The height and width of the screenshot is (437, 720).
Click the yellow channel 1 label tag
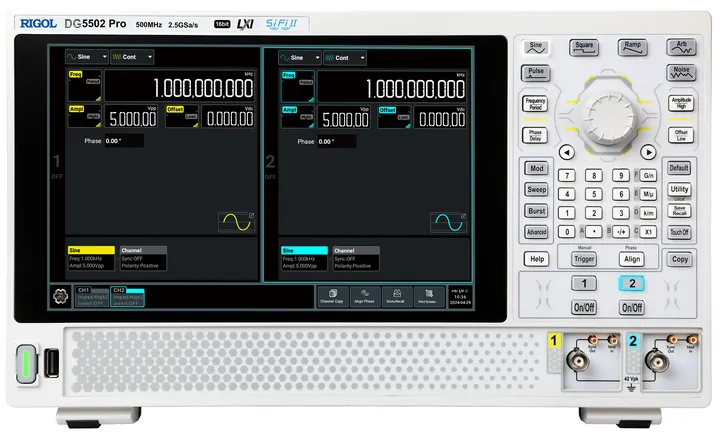point(554,341)
